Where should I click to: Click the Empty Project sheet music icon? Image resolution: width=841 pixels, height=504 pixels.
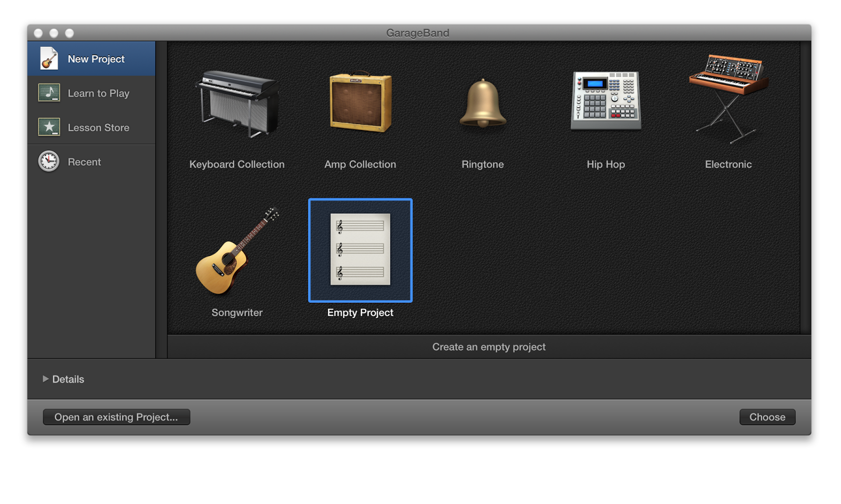360,250
